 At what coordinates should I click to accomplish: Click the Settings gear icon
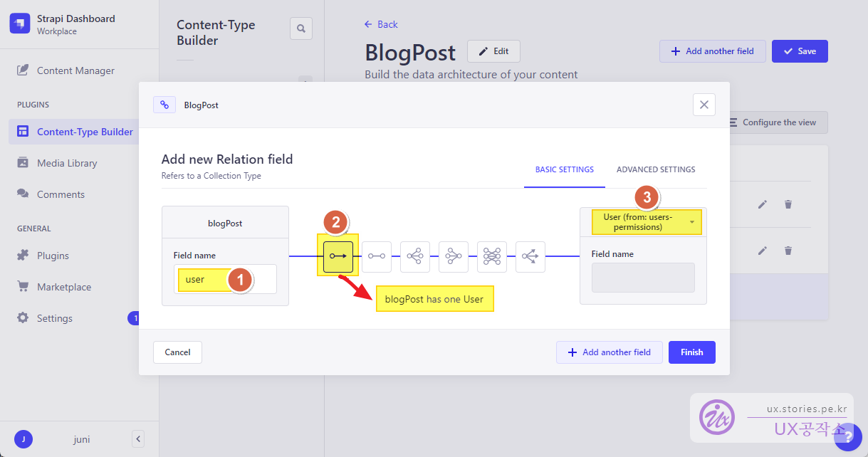23,318
